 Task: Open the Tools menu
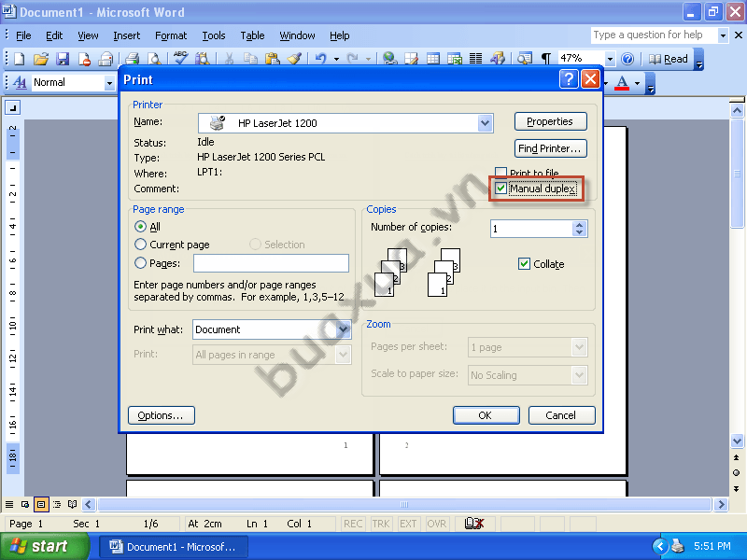click(214, 35)
